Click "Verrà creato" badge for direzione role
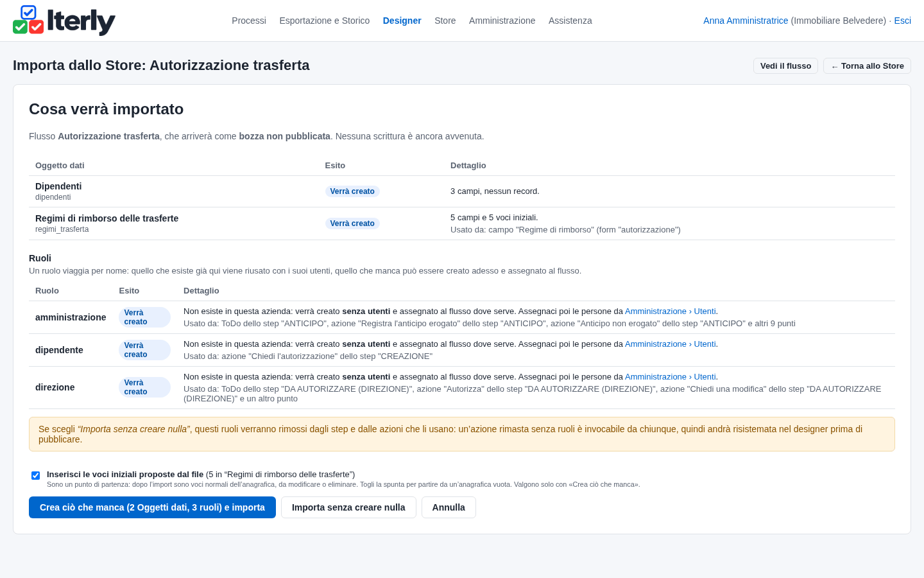Screen dimensions: 924x578 [145, 387]
